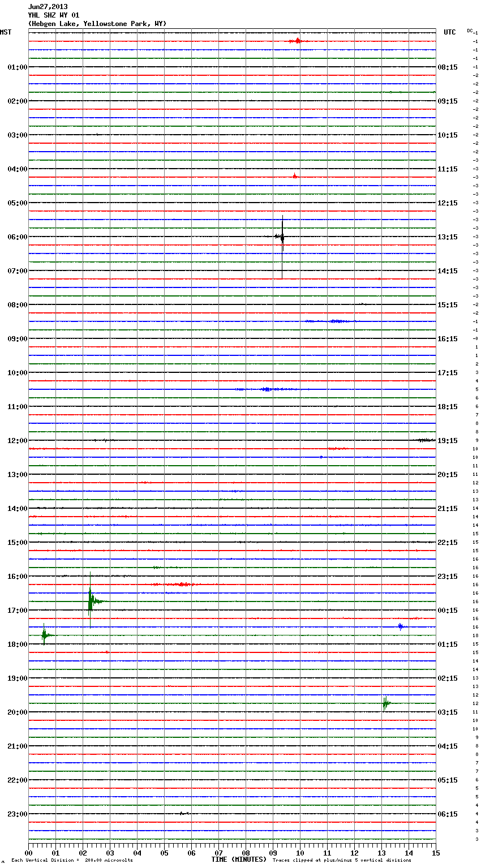Click the 20:00 MST row label
481x868 pixels.
[x=18, y=712]
